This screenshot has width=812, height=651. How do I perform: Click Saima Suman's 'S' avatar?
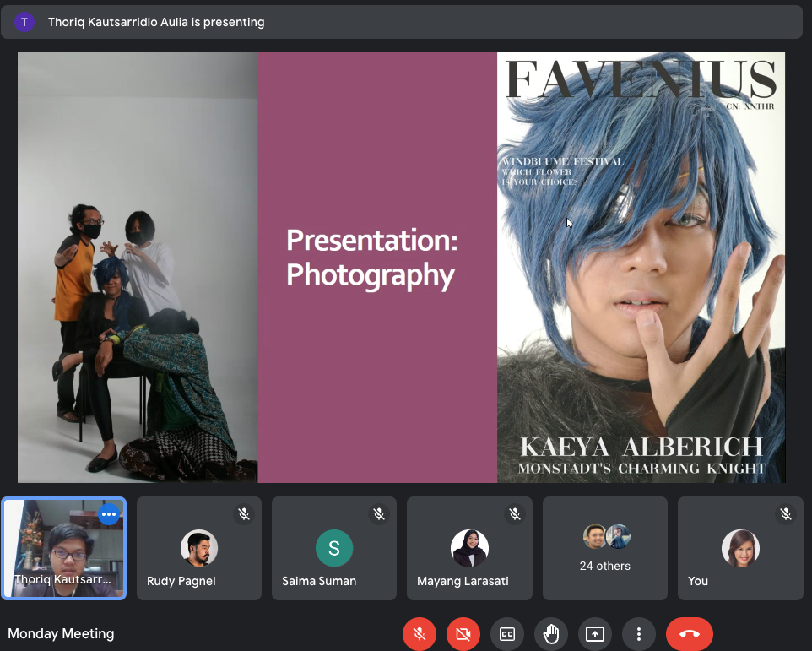[334, 548]
